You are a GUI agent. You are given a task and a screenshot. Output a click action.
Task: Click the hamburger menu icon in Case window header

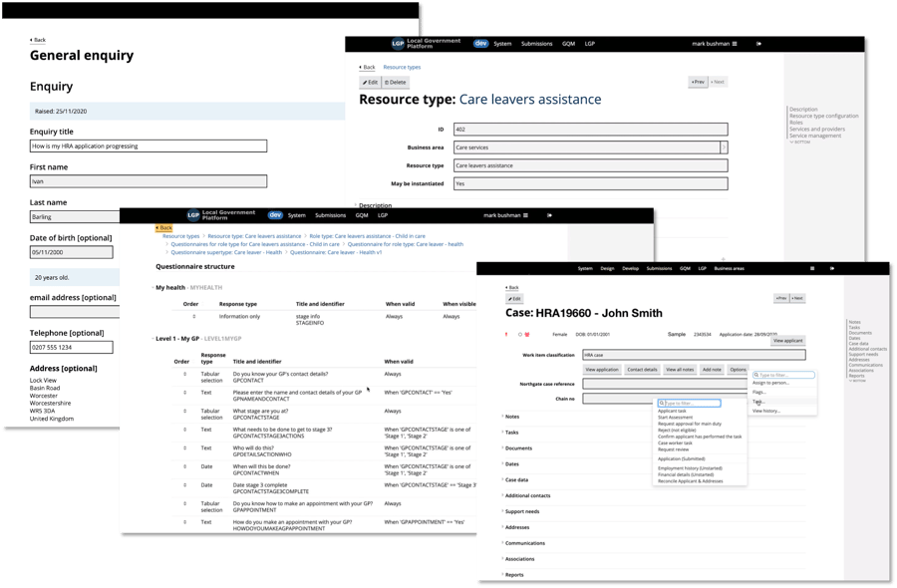coord(811,268)
